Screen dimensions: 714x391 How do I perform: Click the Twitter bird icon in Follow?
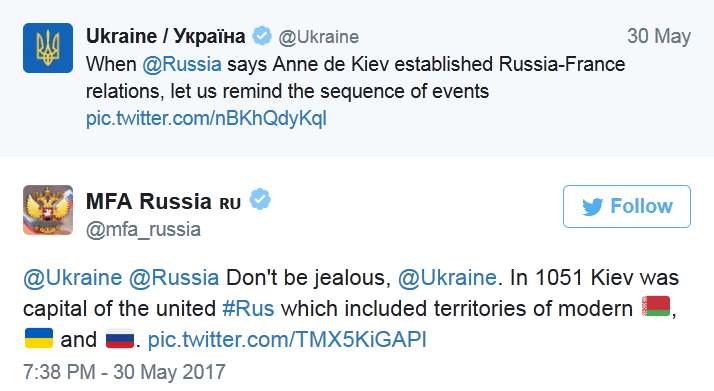[x=592, y=207]
